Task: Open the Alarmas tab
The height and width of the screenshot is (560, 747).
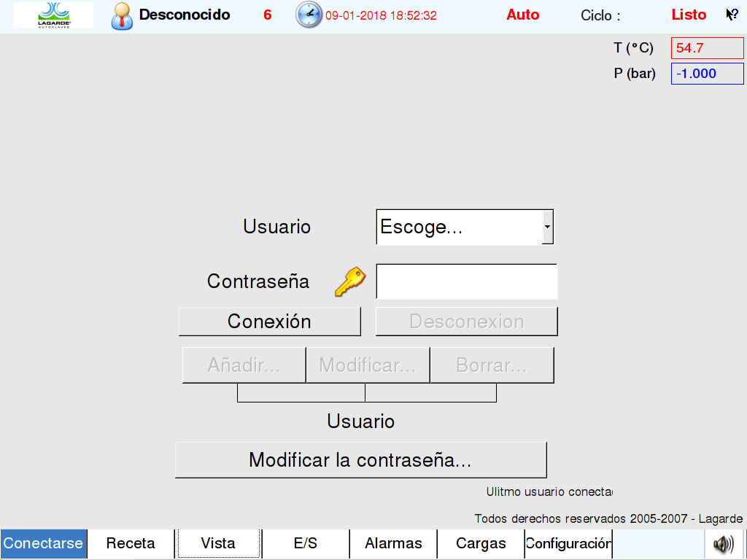Action: (393, 544)
